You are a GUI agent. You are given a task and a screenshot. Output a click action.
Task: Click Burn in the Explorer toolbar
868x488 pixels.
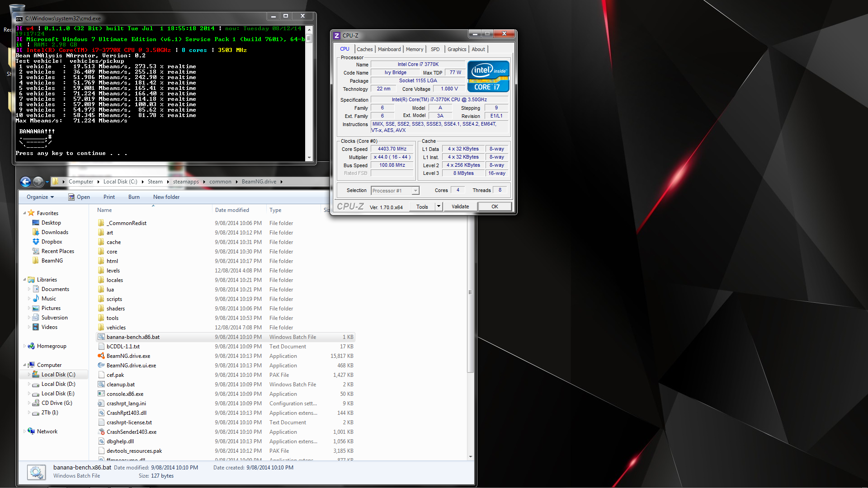pos(134,197)
